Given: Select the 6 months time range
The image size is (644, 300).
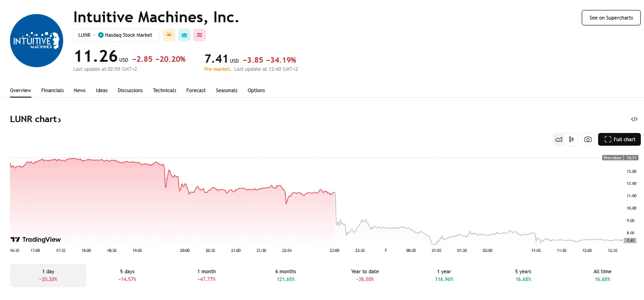Looking at the screenshot, I should point(285,275).
